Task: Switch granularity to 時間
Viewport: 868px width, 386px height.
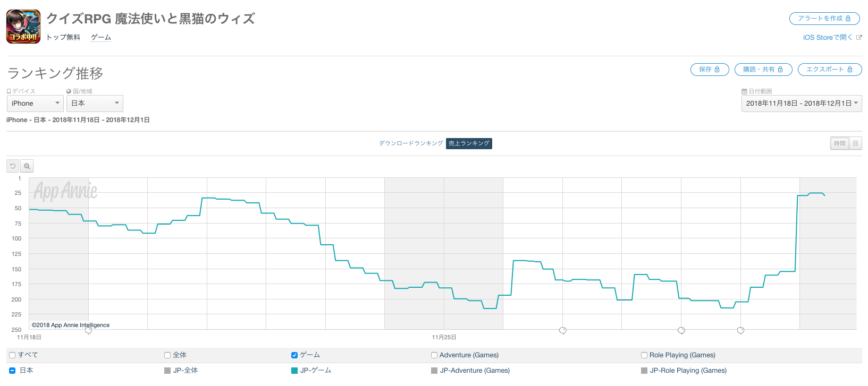Action: click(x=840, y=143)
